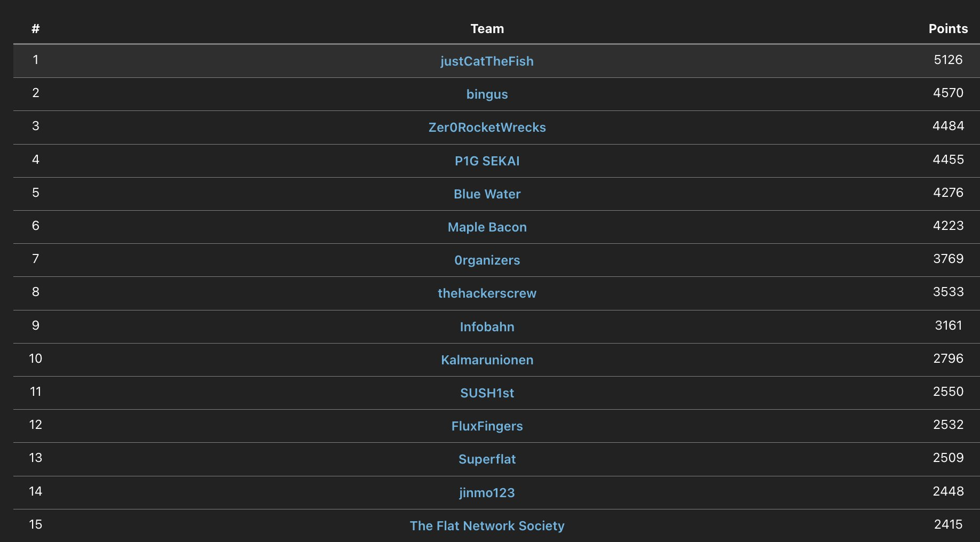Viewport: 980px width, 542px height.
Task: Click the # rank column header
Action: (35, 29)
